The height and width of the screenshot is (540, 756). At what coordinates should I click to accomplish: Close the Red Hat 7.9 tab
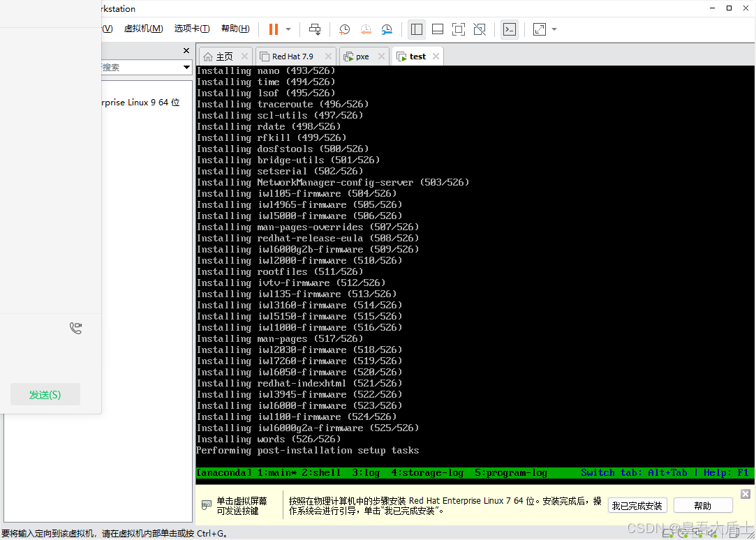(x=328, y=57)
